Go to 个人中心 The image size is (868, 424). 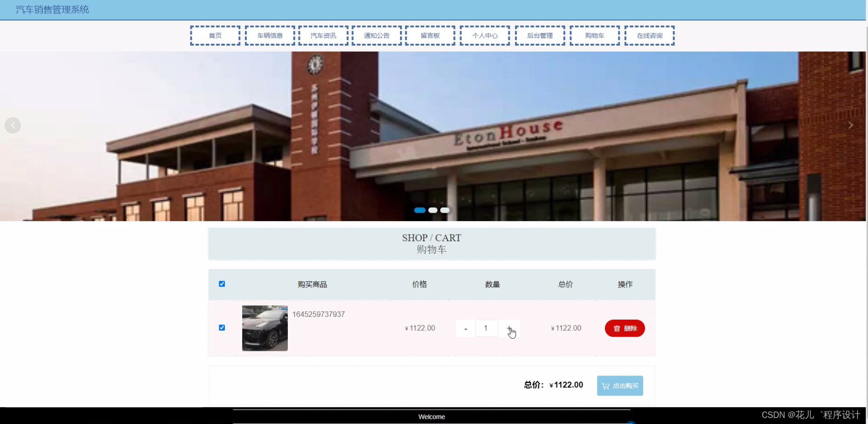(x=484, y=35)
